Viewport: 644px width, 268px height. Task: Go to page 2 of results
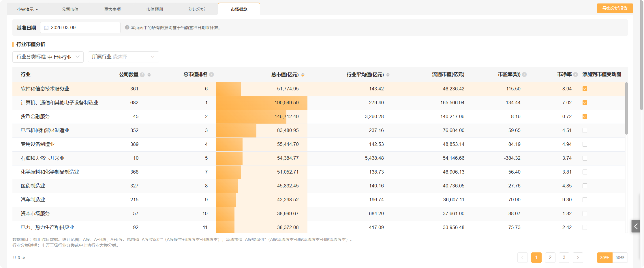pyautogui.click(x=550, y=257)
